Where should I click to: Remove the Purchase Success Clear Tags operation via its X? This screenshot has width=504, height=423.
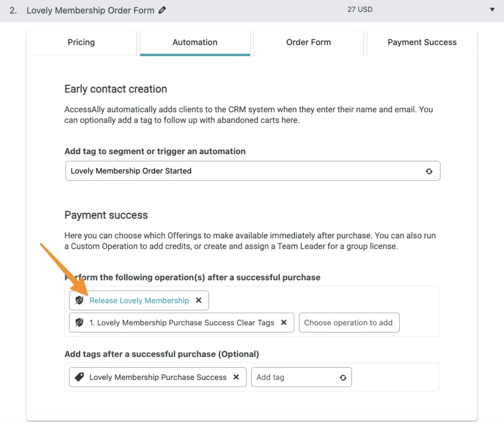coord(283,323)
